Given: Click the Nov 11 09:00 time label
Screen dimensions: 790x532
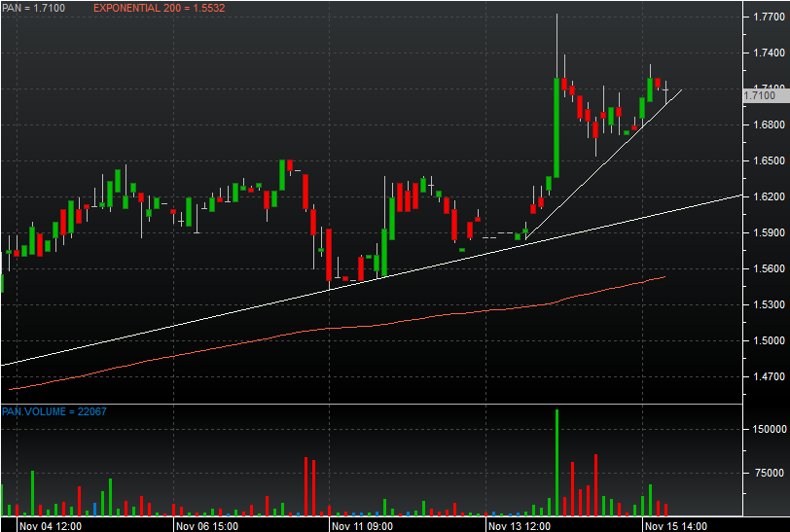Looking at the screenshot, I should (x=362, y=526).
